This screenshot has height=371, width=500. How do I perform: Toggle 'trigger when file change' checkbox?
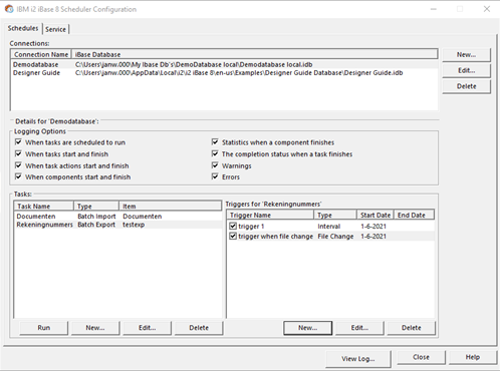pos(233,236)
